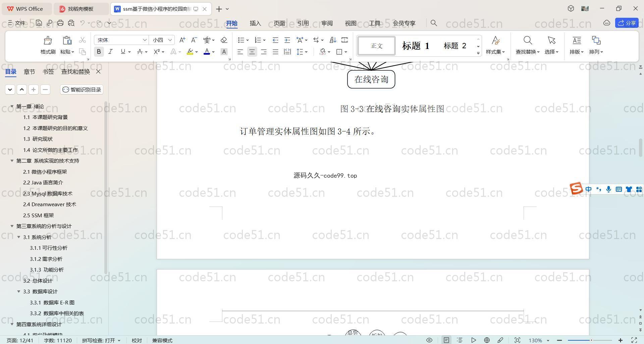644x344 pixels.
Task: Click the Sogou microphone voice input icon
Action: tap(608, 189)
